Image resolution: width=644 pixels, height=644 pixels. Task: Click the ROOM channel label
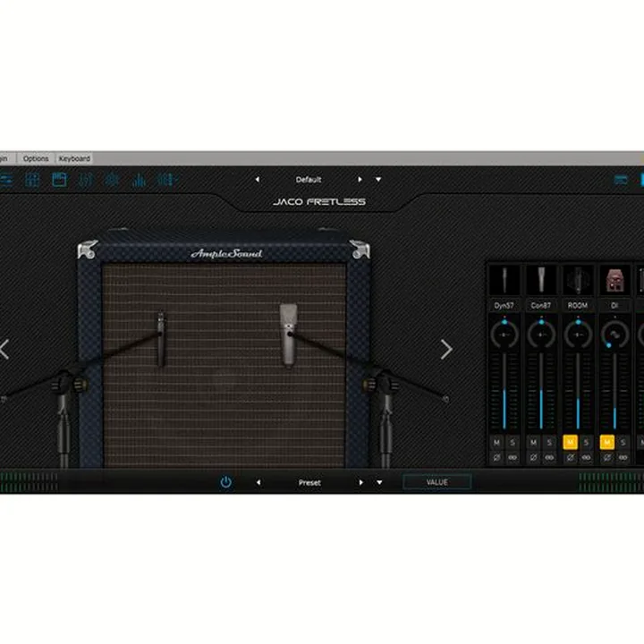[x=578, y=306]
